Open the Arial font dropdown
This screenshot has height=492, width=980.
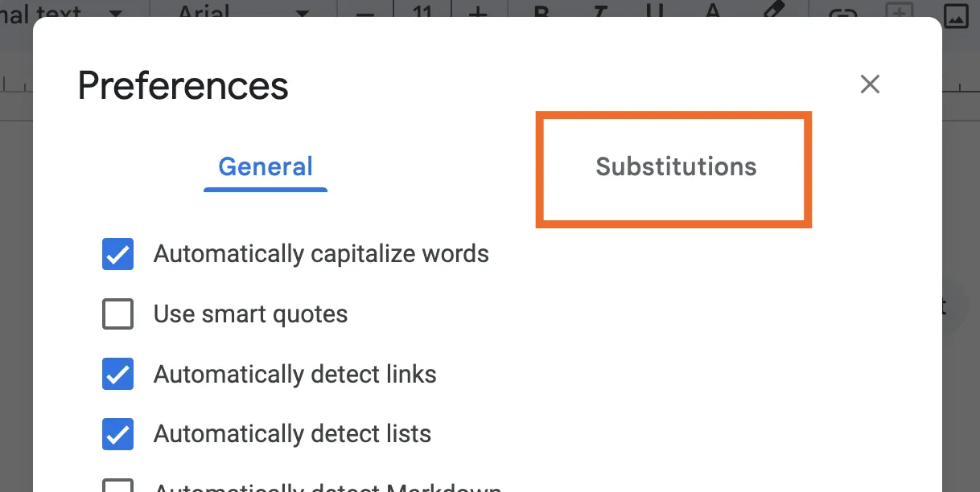click(303, 14)
